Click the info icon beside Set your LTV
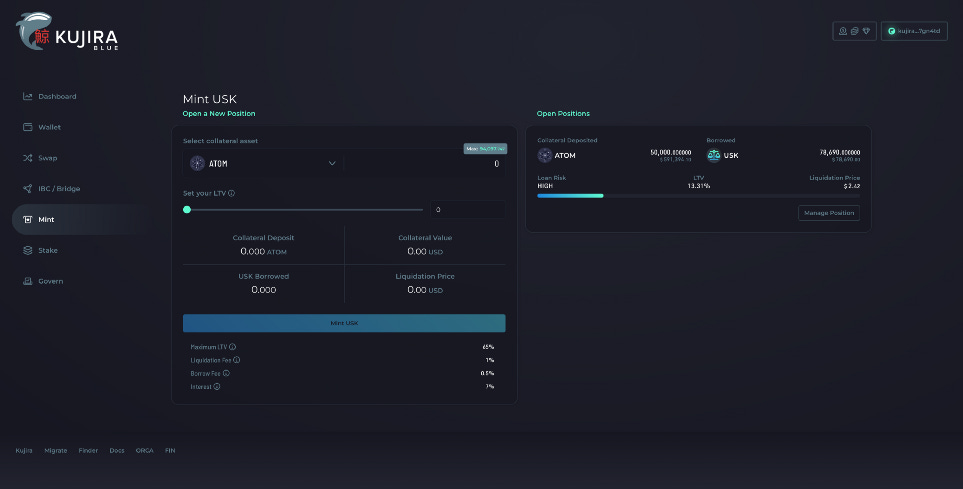Viewport: 963px width, 489px height. point(232,193)
